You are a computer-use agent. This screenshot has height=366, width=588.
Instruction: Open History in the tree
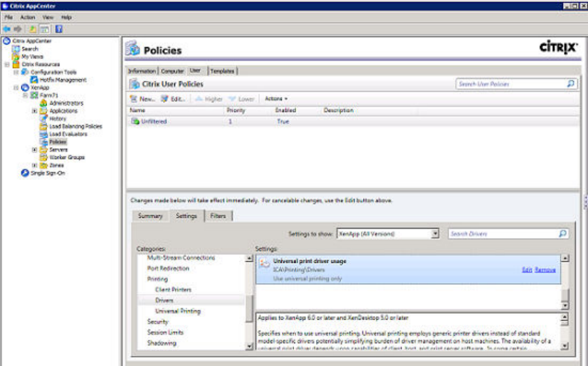tap(58, 118)
